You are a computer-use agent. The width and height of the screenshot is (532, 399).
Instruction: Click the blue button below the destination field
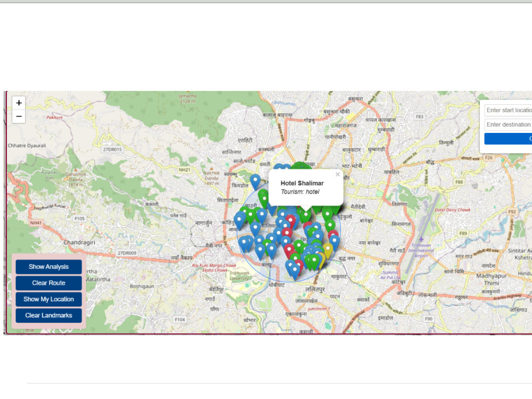tap(508, 139)
